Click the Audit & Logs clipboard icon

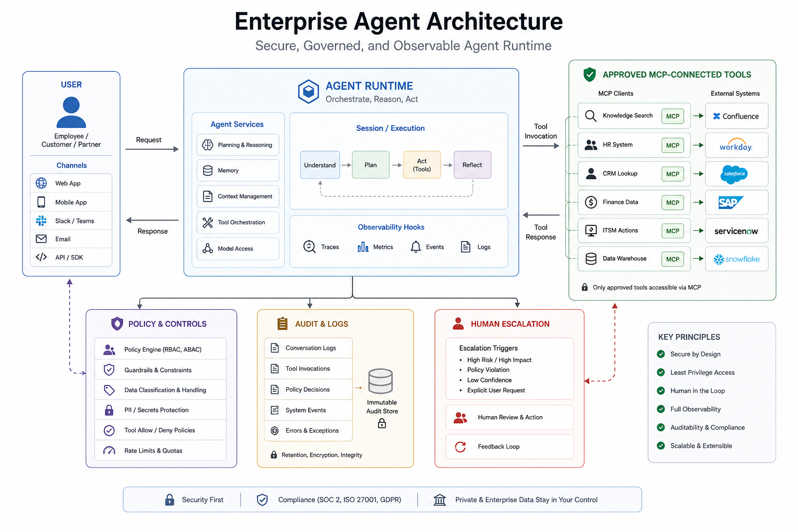pos(282,324)
